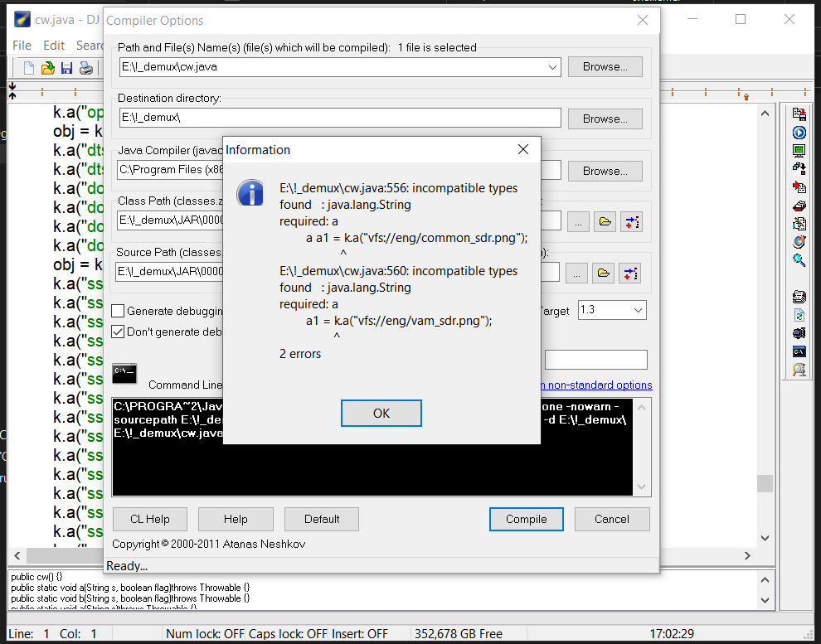Image resolution: width=821 pixels, height=644 pixels.
Task: Click the document with green refresh arrows icon
Action: 799,316
